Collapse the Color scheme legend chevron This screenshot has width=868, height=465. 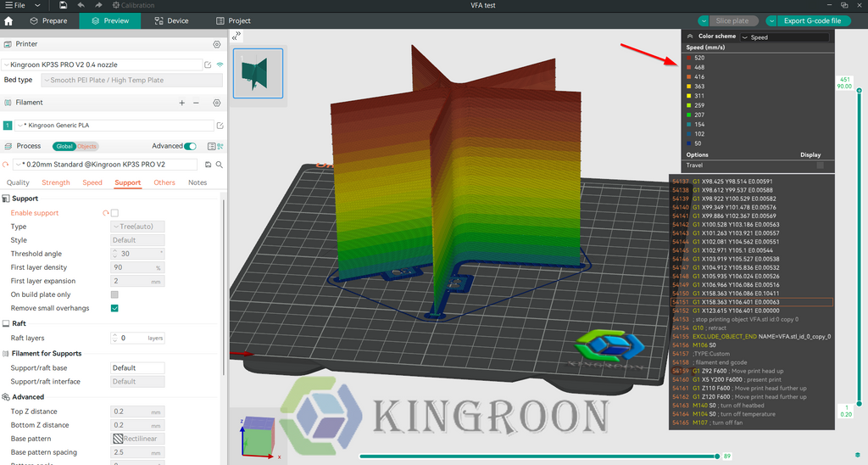690,36
